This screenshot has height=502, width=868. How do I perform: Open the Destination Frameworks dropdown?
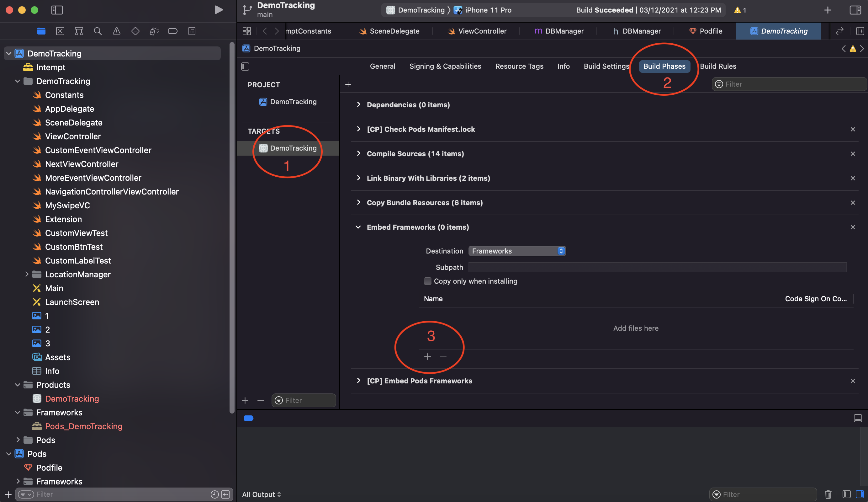517,251
